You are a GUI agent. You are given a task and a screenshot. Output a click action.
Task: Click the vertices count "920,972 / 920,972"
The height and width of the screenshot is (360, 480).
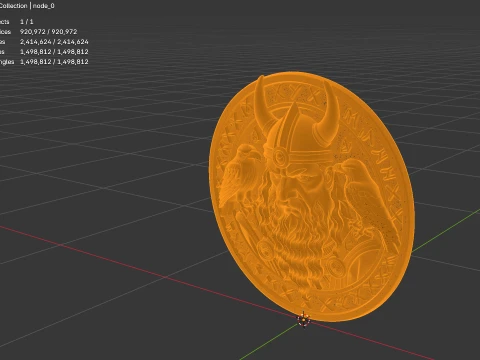pos(49,32)
